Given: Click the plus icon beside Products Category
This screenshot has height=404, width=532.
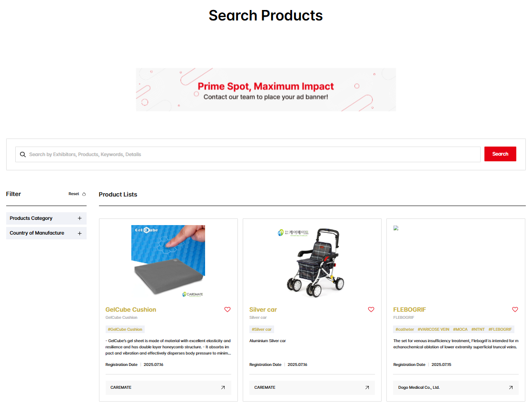Looking at the screenshot, I should (x=79, y=218).
